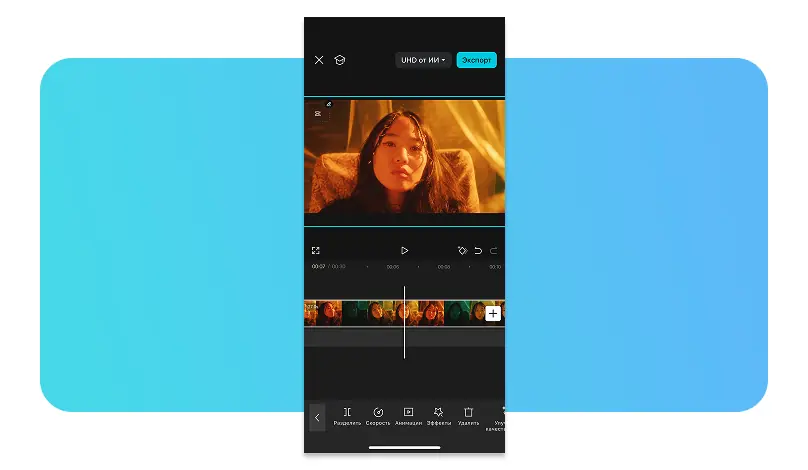The height and width of the screenshot is (470, 808).
Task: Close the video editing project
Action: (319, 60)
